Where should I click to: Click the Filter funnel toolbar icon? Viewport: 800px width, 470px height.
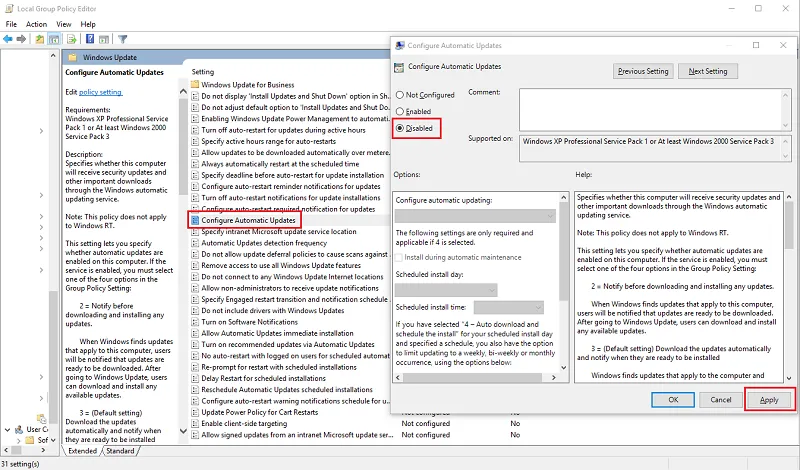coord(122,39)
